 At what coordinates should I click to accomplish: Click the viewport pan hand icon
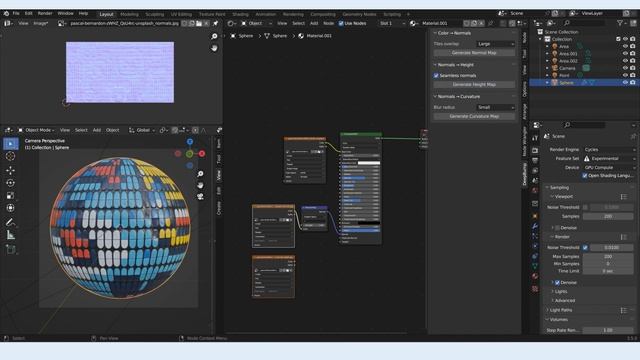click(x=200, y=185)
